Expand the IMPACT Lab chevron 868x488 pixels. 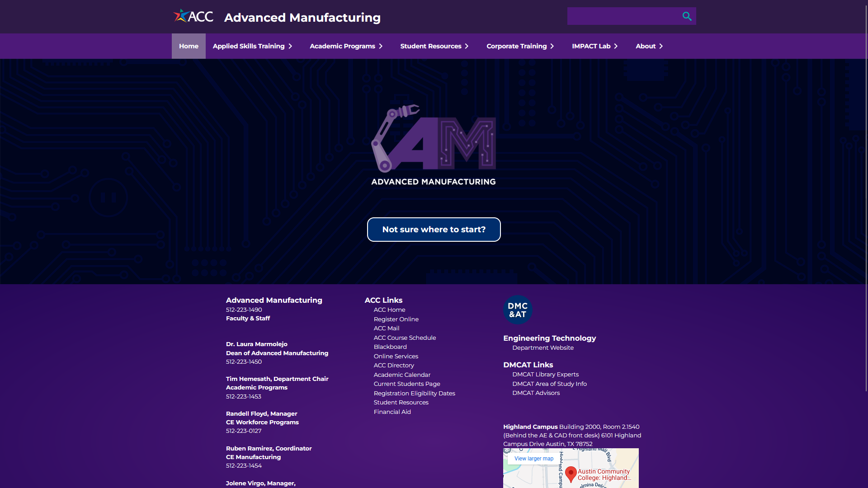click(616, 46)
